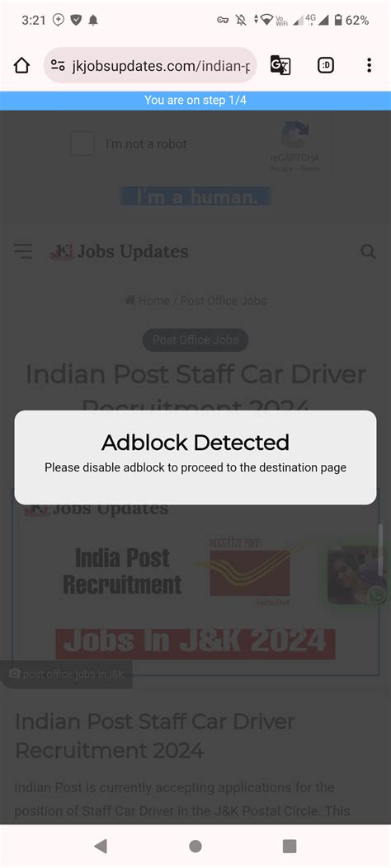Tap the Android back navigation button

tap(101, 846)
